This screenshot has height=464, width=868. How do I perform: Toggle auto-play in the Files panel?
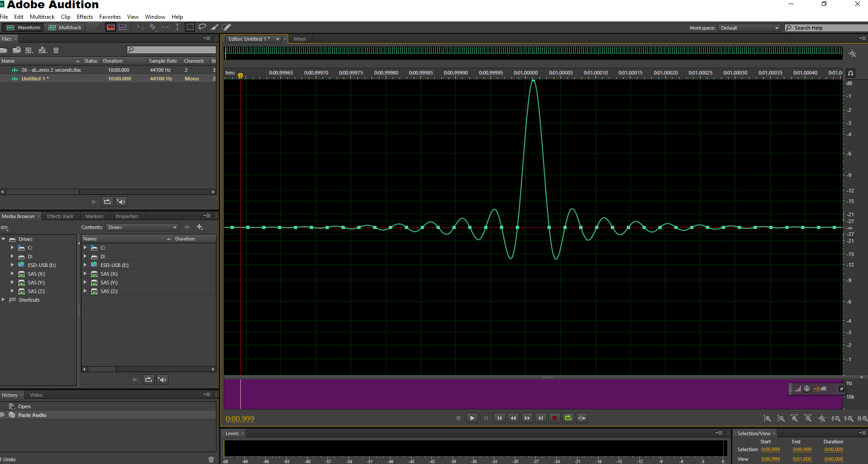(x=121, y=202)
